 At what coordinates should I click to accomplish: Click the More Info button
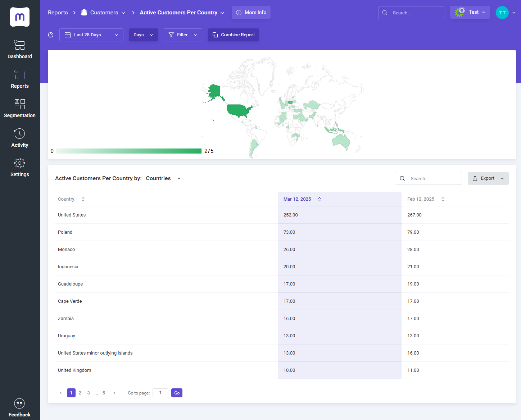click(x=251, y=13)
